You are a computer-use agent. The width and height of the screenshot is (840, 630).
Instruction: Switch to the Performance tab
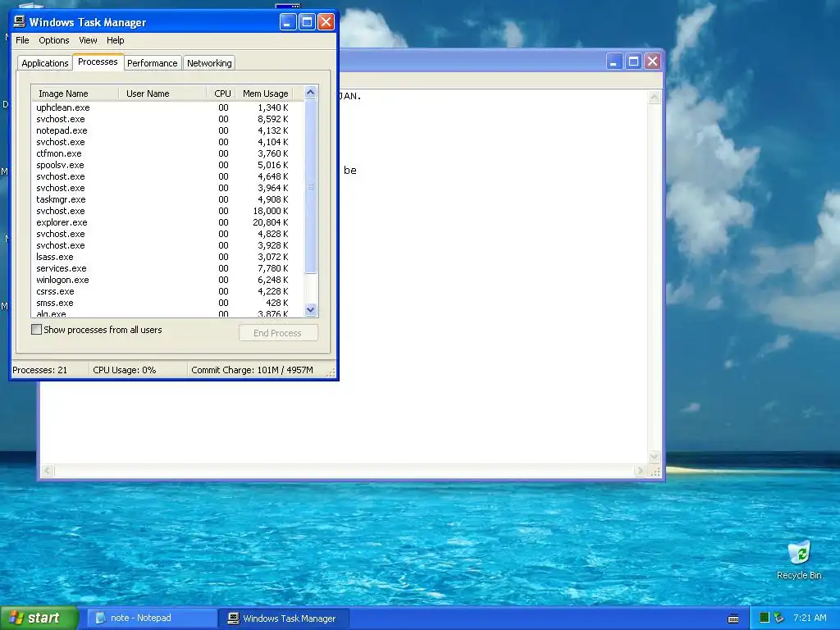coord(152,63)
